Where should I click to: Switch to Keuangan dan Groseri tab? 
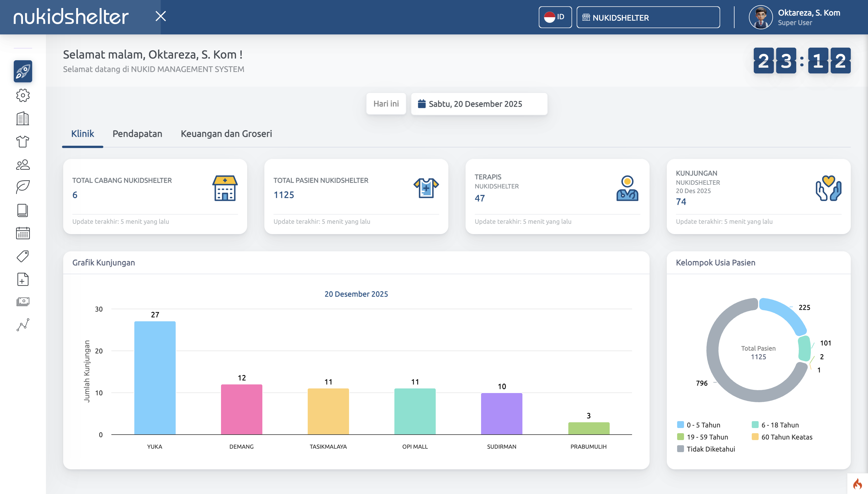point(226,134)
